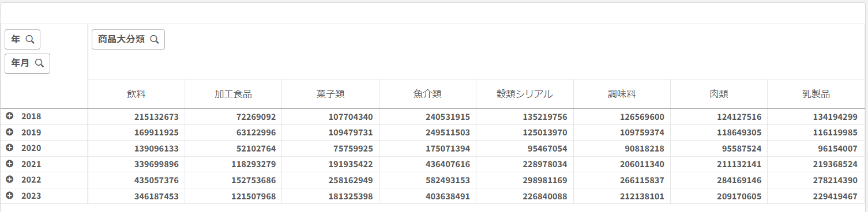The height and width of the screenshot is (212, 868).
Task: Click cell value 435057376
Action: (156, 180)
